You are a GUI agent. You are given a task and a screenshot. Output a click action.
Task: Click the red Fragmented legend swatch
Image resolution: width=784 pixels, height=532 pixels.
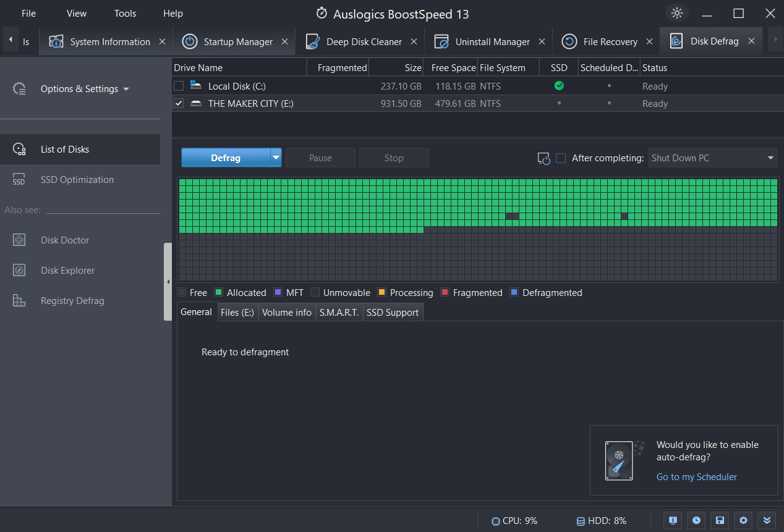[x=445, y=292]
